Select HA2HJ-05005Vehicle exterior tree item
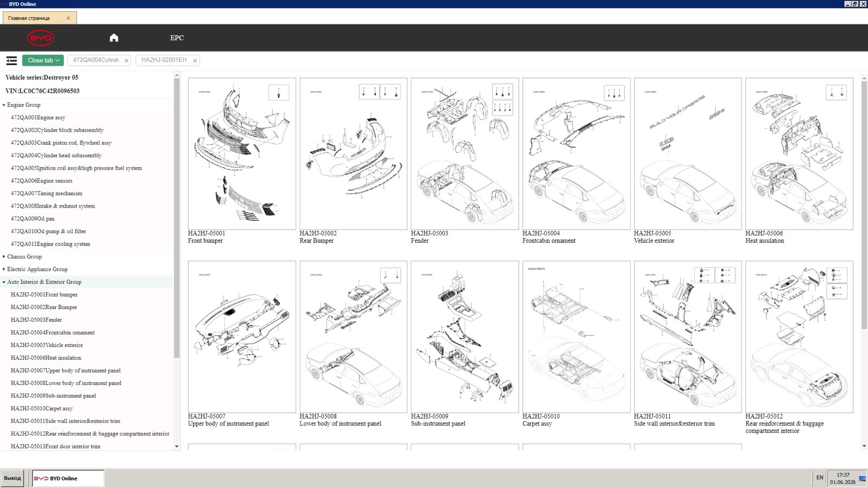 (x=47, y=345)
